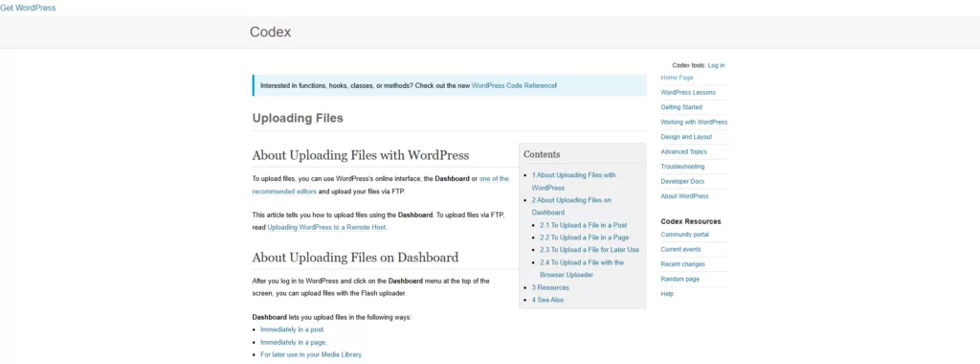The width and height of the screenshot is (980, 364).
Task: Open the Get WordPress link
Action: pyautogui.click(x=28, y=8)
